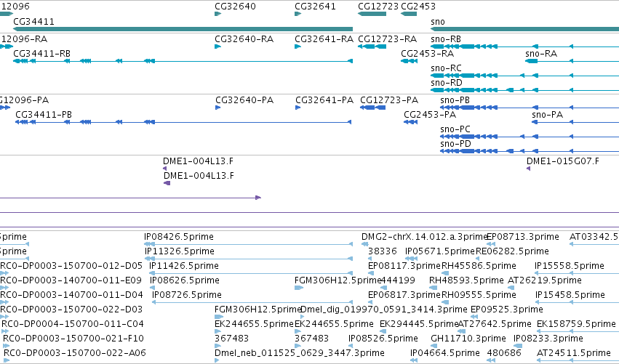Select RC0-DP0003-150700-021-F10 entry

(73, 339)
